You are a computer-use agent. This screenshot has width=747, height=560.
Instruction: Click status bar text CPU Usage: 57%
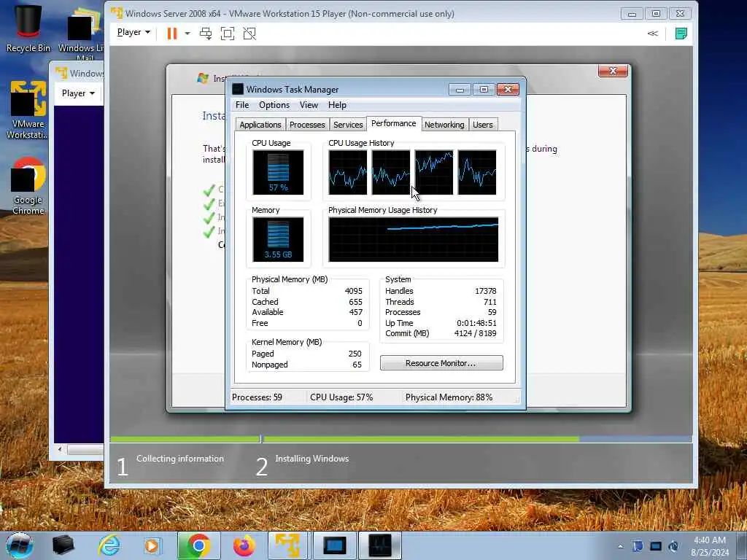pos(341,397)
